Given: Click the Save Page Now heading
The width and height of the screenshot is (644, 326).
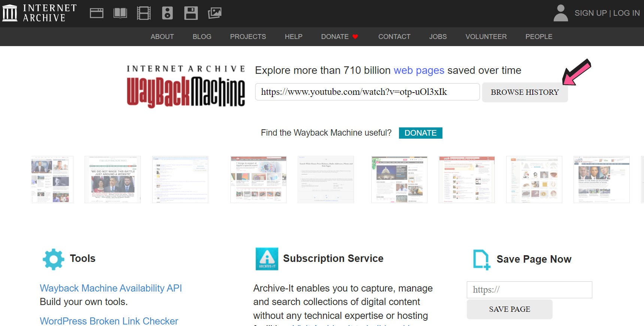Looking at the screenshot, I should 534,259.
